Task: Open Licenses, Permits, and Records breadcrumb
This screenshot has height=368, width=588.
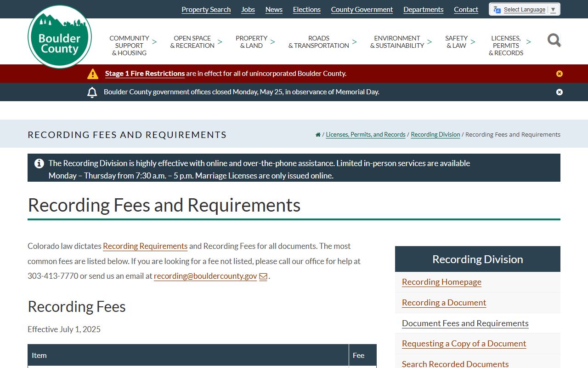Action: point(366,135)
